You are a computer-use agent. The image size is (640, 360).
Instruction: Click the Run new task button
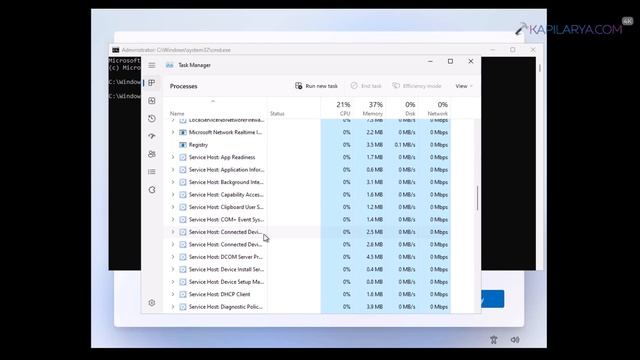pos(316,86)
